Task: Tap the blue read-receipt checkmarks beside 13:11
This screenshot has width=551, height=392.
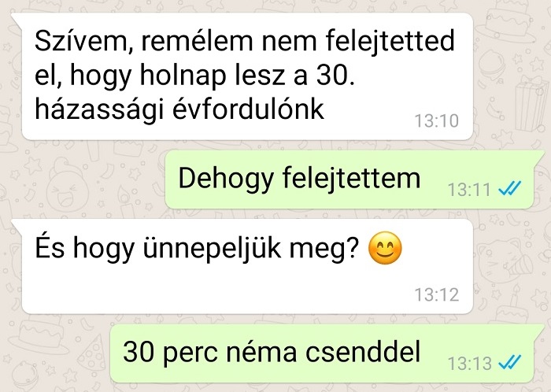Action: 509,189
